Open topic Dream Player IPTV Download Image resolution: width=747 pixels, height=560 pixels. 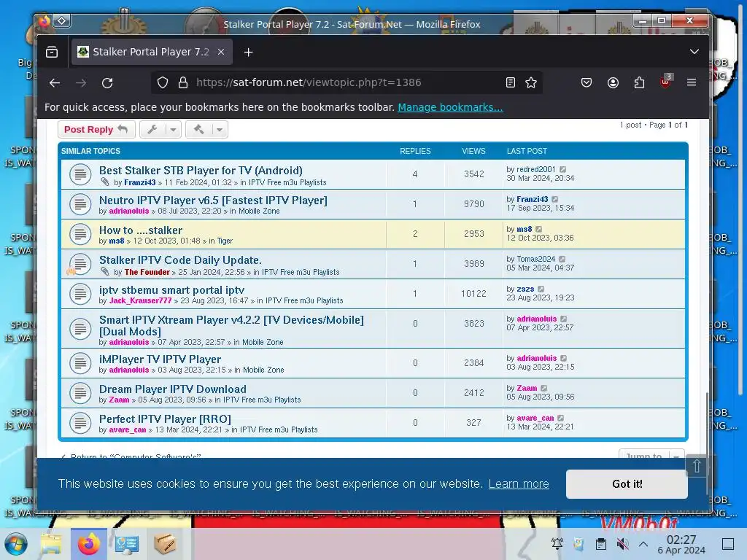point(172,389)
